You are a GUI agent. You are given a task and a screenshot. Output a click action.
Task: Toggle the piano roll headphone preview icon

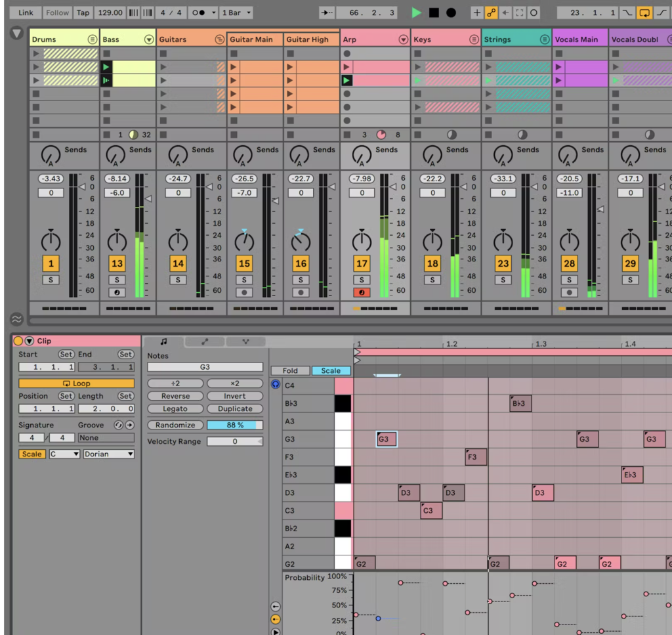276,384
